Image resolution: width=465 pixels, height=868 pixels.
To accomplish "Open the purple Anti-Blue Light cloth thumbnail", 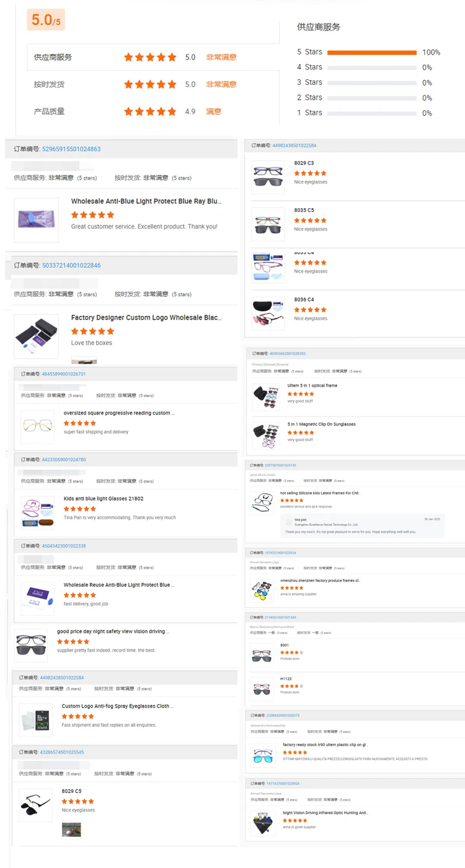I will tap(36, 220).
